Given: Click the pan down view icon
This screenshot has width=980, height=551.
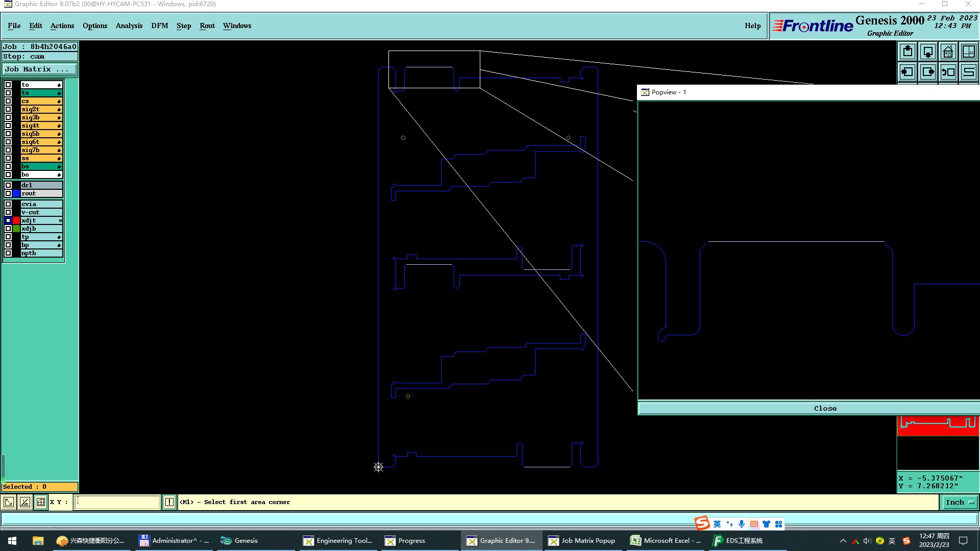Looking at the screenshot, I should click(x=928, y=52).
